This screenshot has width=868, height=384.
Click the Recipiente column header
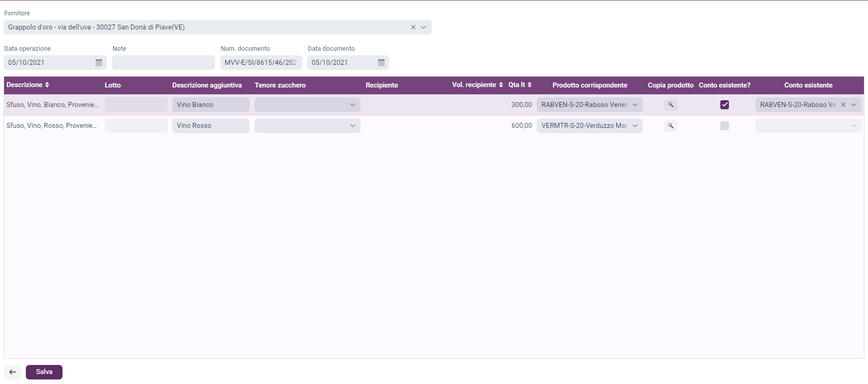(382, 85)
